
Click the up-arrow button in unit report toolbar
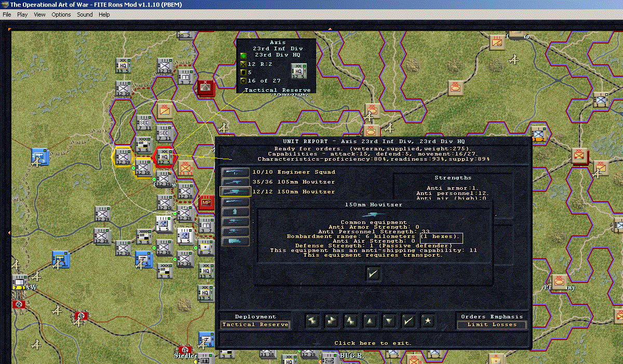coord(370,321)
